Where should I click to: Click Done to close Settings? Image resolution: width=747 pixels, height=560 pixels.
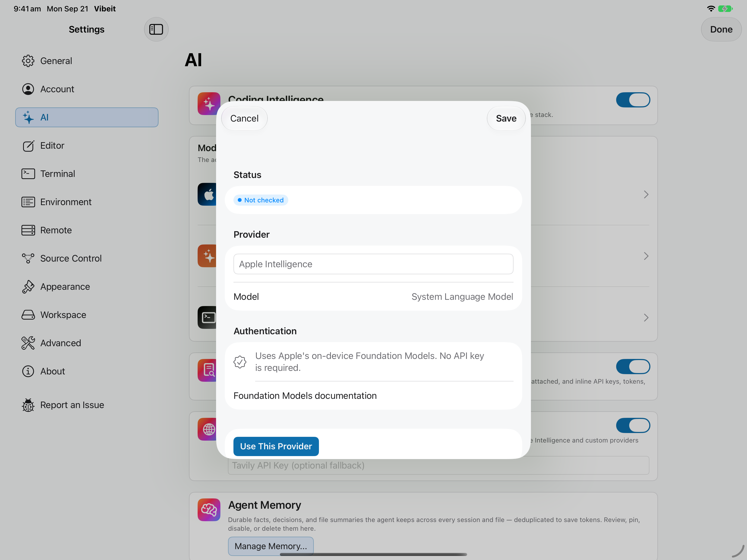click(x=721, y=29)
